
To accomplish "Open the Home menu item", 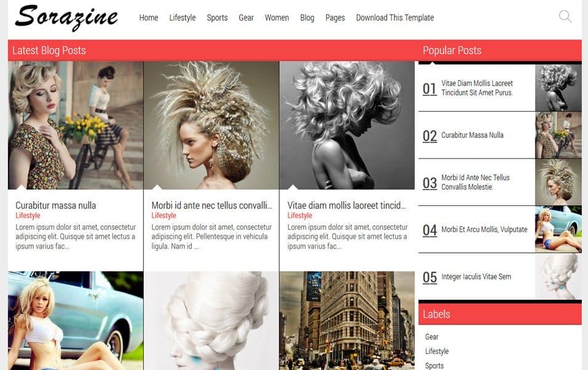I will [148, 18].
